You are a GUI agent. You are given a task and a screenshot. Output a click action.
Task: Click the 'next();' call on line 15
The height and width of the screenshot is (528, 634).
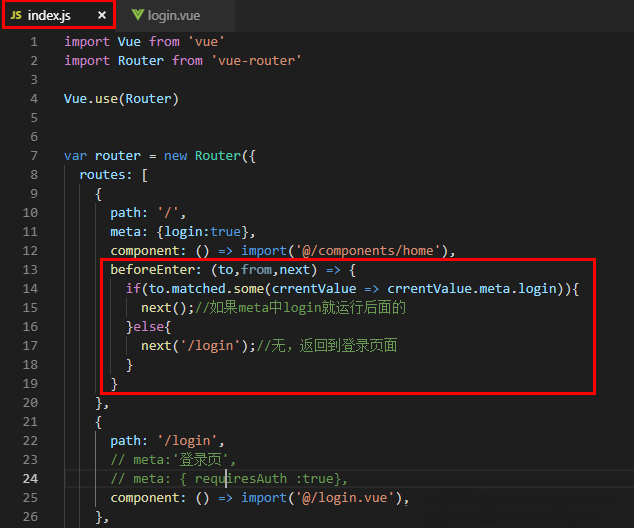(x=168, y=308)
